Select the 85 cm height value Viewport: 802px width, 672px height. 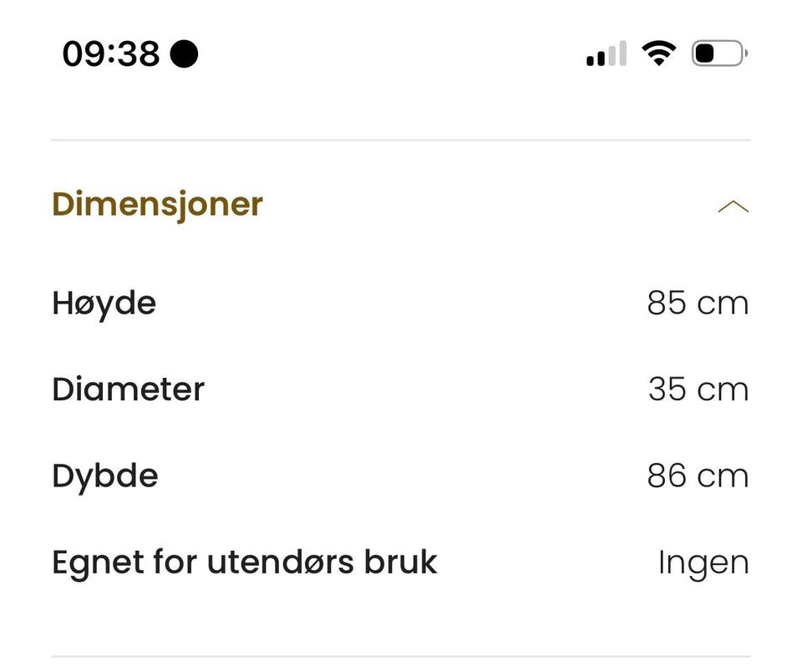(697, 303)
